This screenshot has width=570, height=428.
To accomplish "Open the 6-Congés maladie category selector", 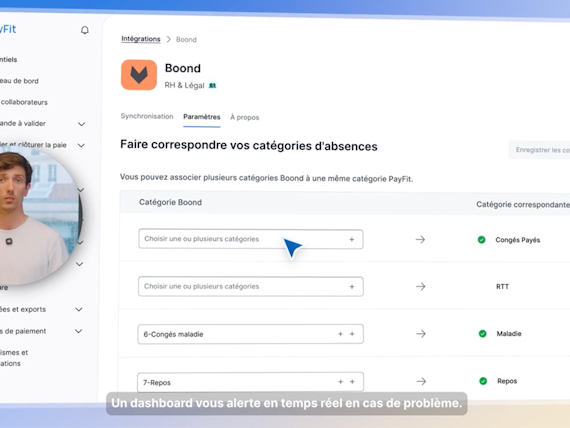I will (x=250, y=334).
